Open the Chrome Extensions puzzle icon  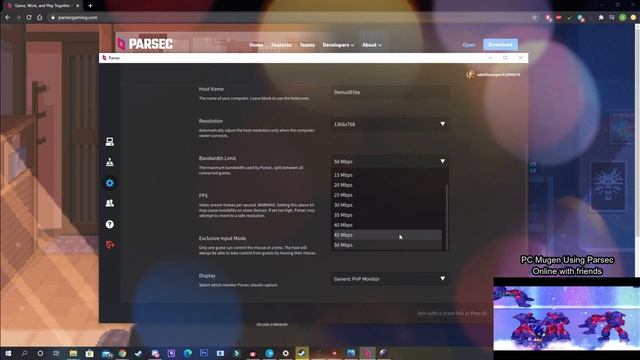601,18
